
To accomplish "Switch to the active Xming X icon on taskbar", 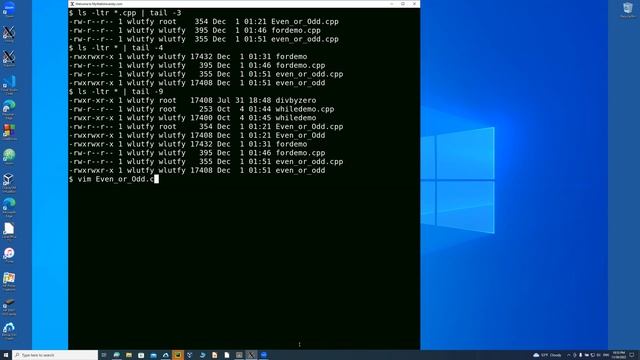I will click(251, 355).
